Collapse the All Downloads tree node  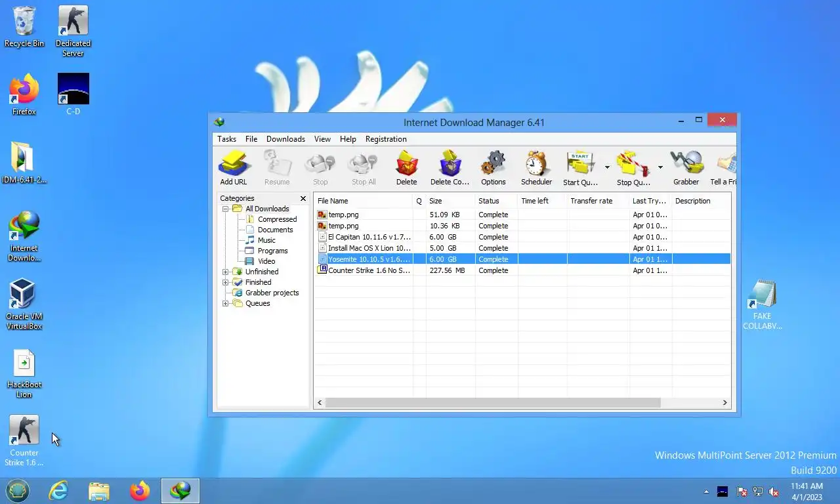(x=226, y=209)
